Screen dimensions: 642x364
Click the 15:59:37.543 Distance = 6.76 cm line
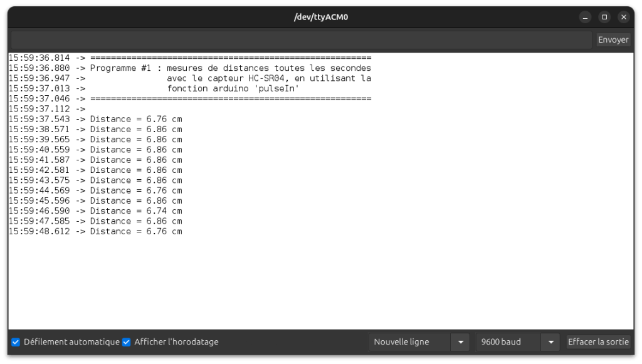point(95,119)
